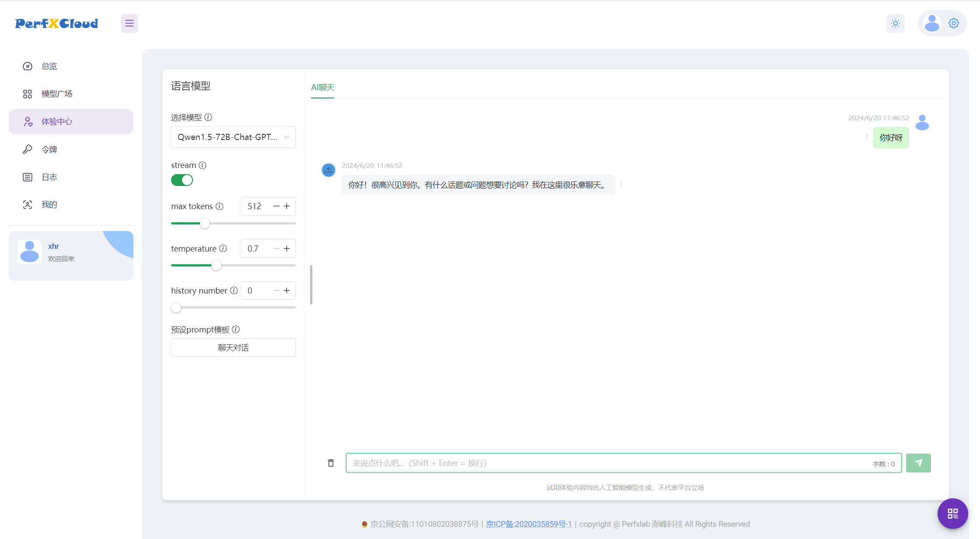Image resolution: width=980 pixels, height=539 pixels.
Task: Open options dots beside 你好呀 message
Action: click(x=867, y=138)
